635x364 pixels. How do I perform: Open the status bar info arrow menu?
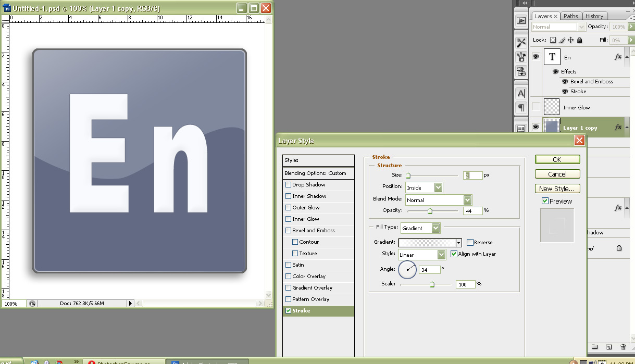click(x=131, y=303)
